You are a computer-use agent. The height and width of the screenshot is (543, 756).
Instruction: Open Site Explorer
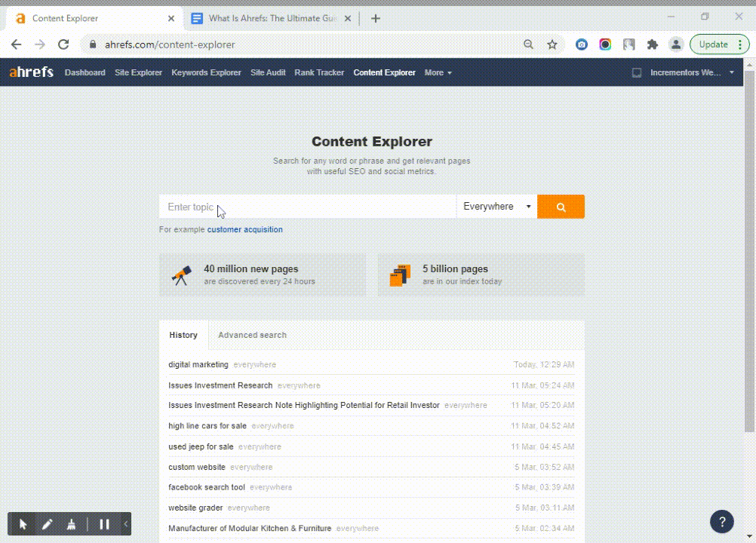click(x=138, y=72)
